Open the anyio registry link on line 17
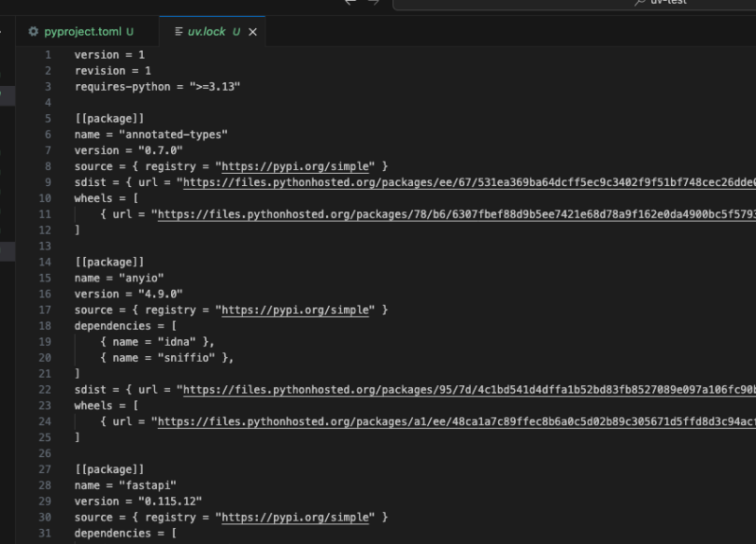The width and height of the screenshot is (756, 544). coord(295,310)
